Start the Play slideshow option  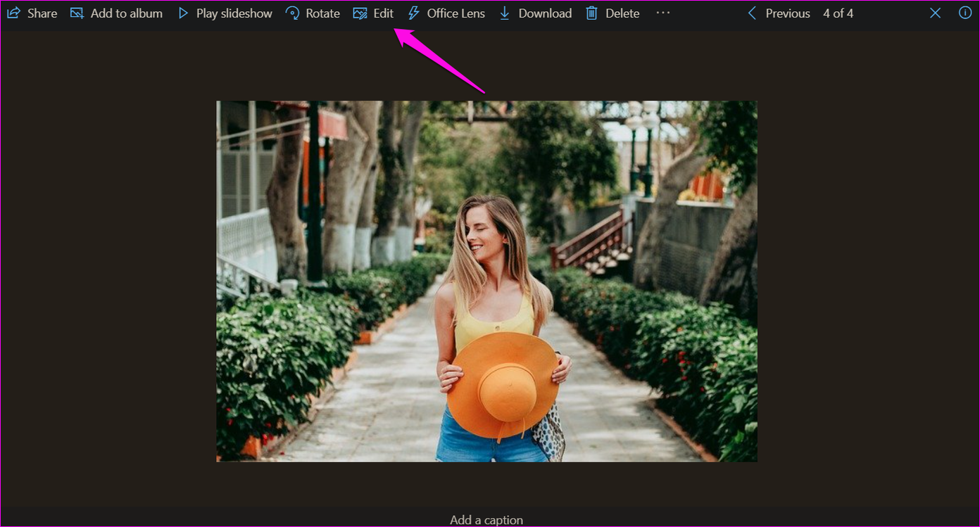225,13
